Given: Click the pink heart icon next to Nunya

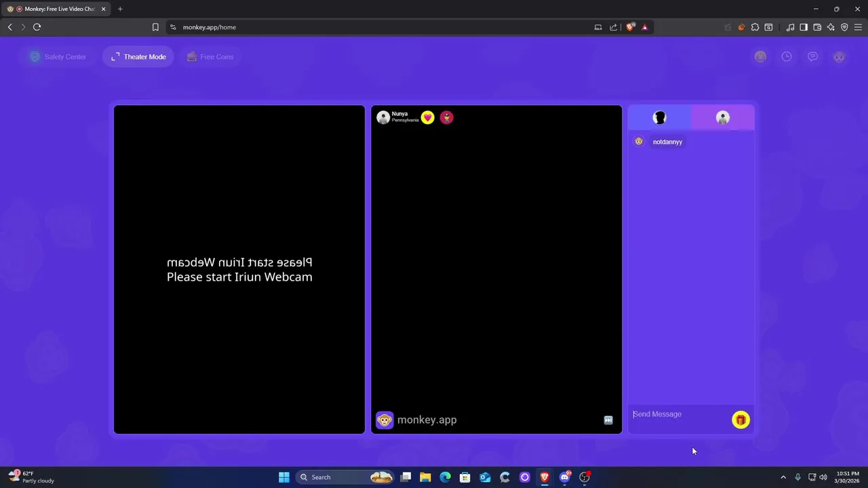Looking at the screenshot, I should (x=427, y=117).
